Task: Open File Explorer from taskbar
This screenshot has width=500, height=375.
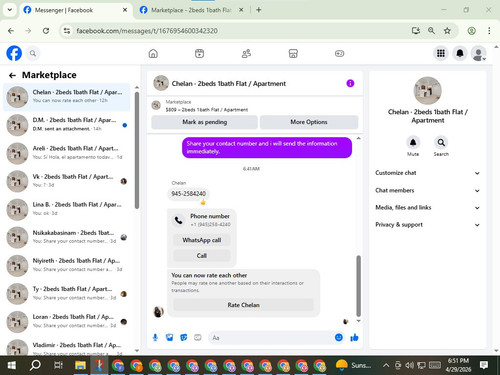Action: [x=80, y=365]
